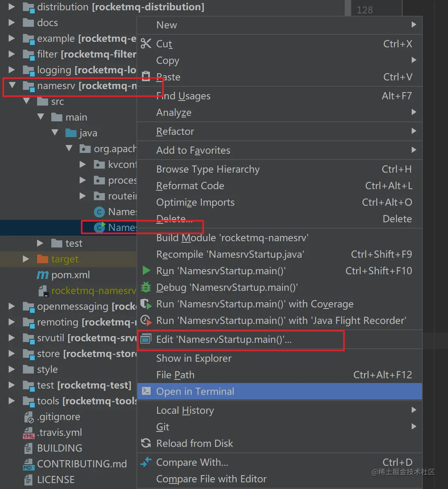
Task: Select Compare File with Editor
Action: point(280,479)
